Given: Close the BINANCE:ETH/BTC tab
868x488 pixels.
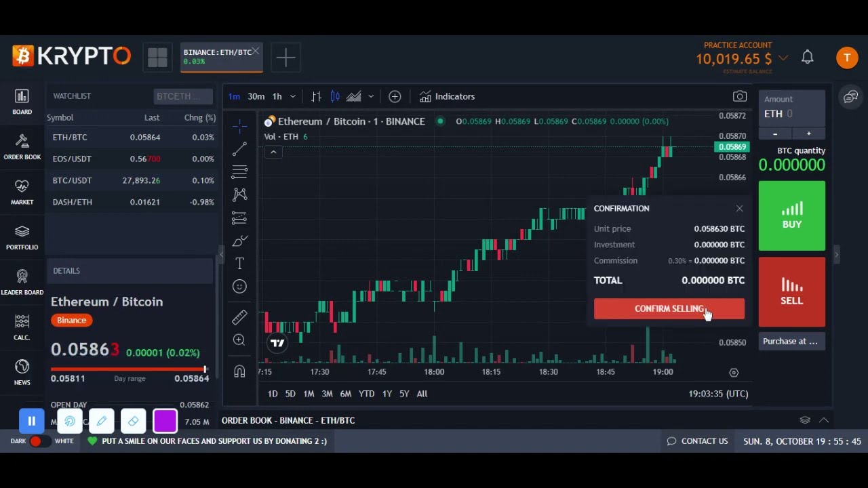Looking at the screenshot, I should [x=256, y=51].
